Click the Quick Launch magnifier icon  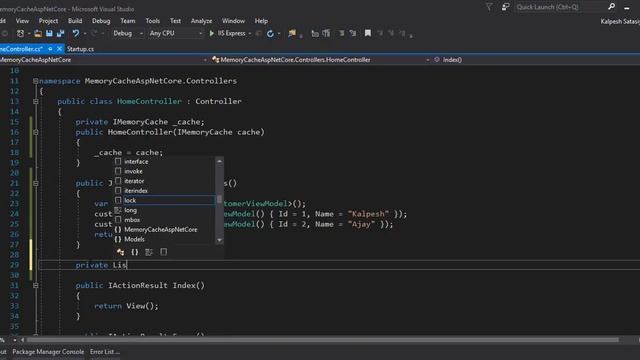(x=611, y=7)
